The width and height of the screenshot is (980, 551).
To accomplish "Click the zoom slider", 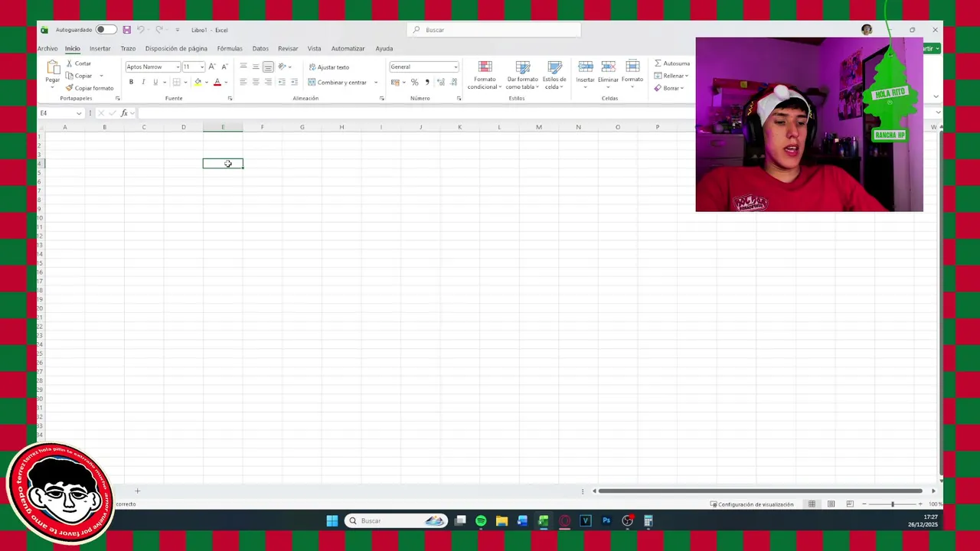I will (x=892, y=504).
